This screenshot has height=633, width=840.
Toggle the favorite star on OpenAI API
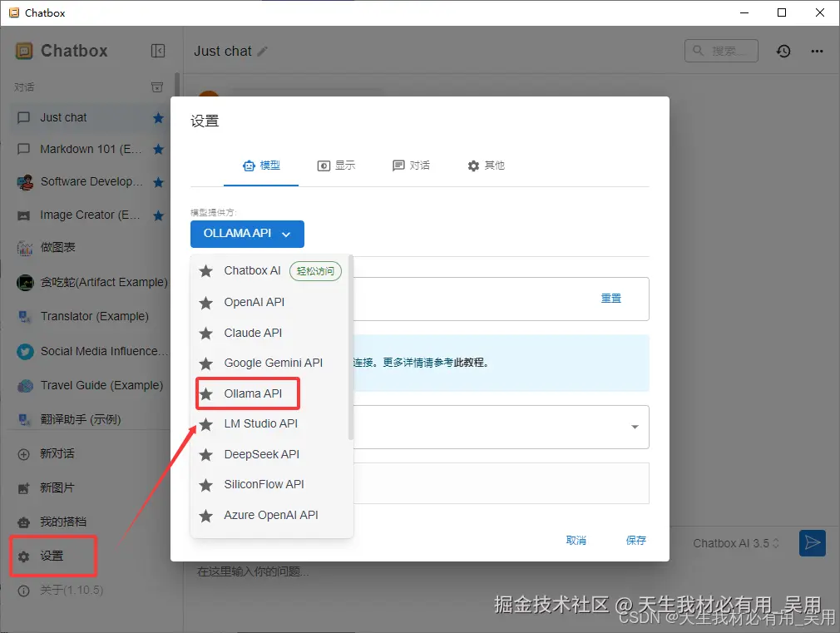(x=204, y=302)
